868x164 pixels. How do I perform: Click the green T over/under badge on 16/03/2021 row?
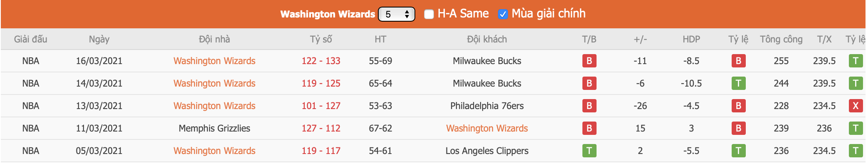(x=856, y=61)
